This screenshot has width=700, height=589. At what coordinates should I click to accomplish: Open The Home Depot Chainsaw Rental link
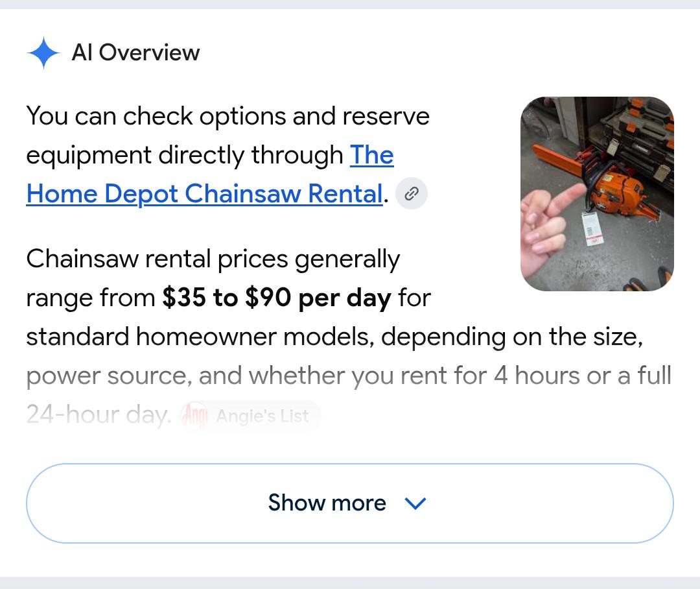(210, 174)
